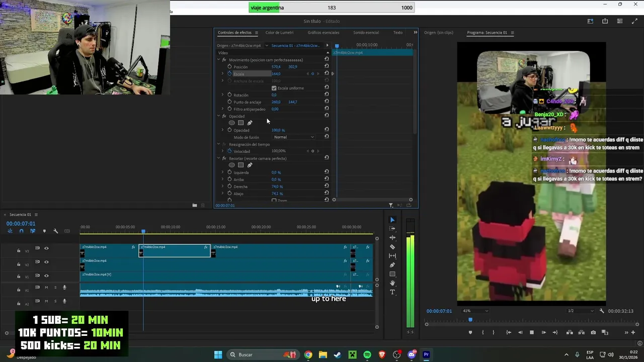Choose the Track Select Forward tool
This screenshot has width=644, height=362.
(392, 229)
